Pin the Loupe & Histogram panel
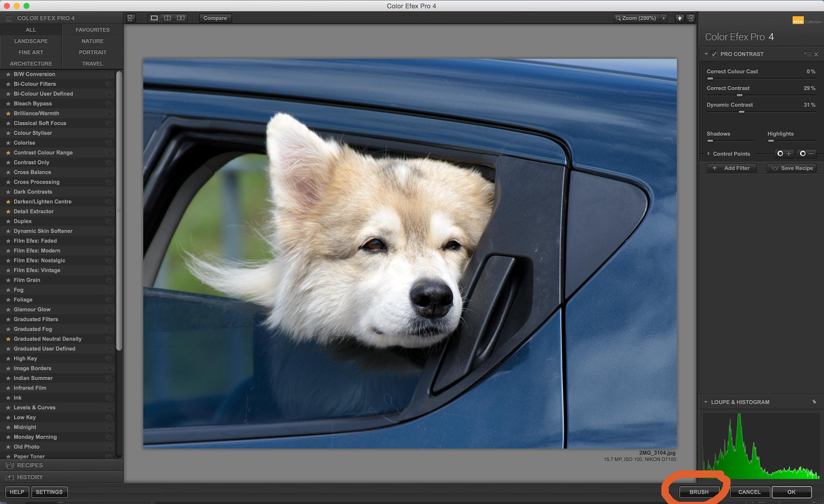 click(x=814, y=402)
